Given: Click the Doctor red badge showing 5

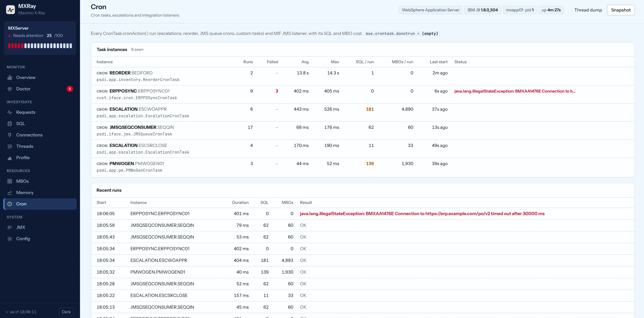Looking at the screenshot, I should [70, 89].
